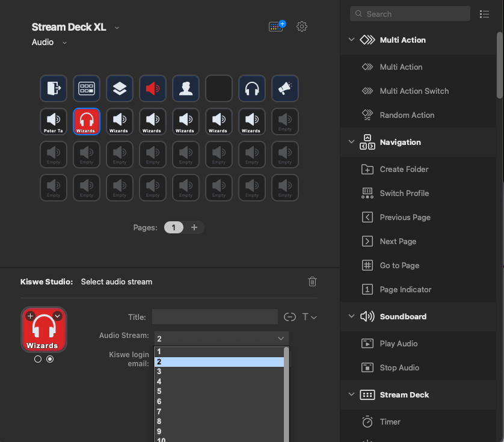
Task: Click the Audio Stream list scrollbar
Action: pos(286,394)
